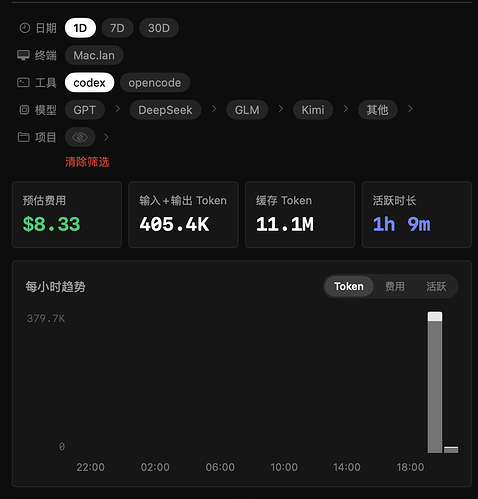Click the 工具 filter label
The width and height of the screenshot is (478, 499).
pyautogui.click(x=46, y=83)
